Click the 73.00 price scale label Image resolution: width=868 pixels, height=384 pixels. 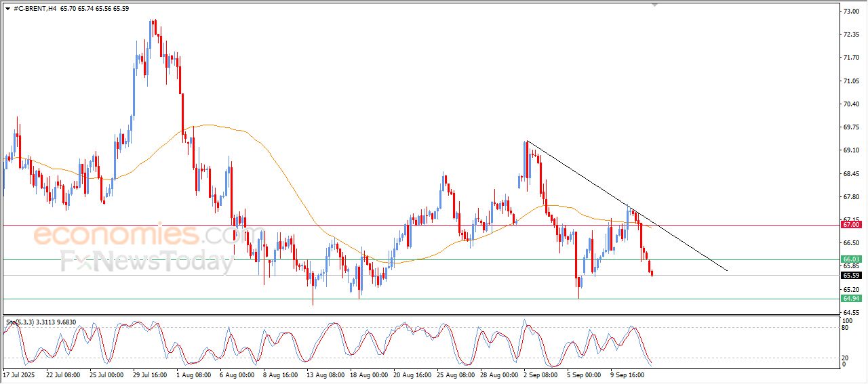point(850,12)
